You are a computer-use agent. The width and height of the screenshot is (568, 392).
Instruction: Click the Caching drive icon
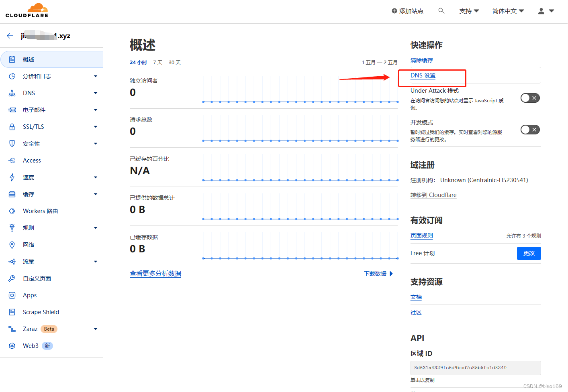[x=12, y=194]
